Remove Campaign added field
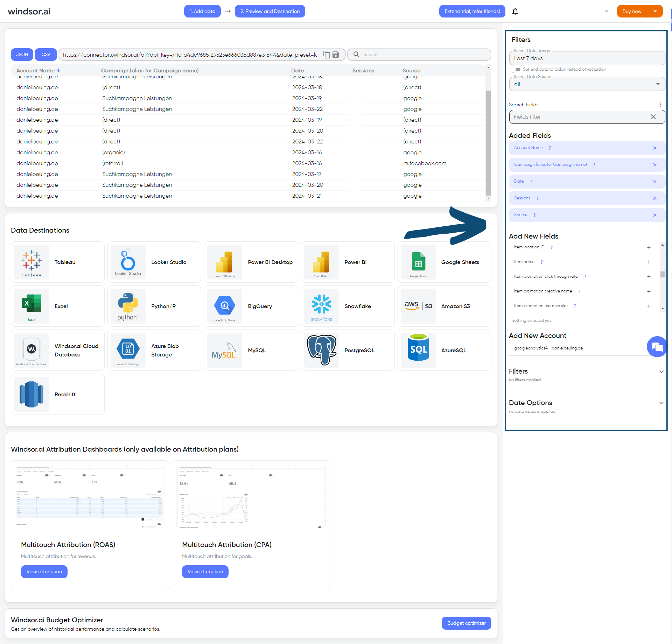Viewport: 672px width, 644px height. coord(655,165)
